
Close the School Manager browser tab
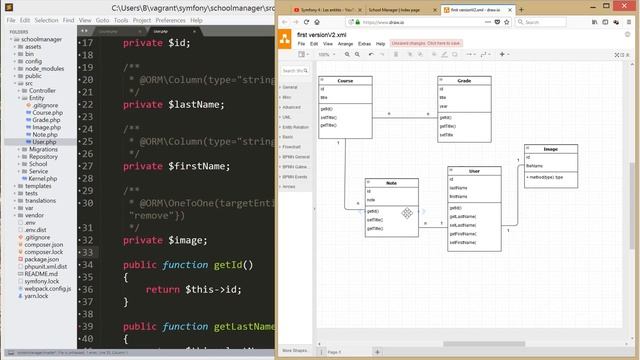click(x=435, y=10)
